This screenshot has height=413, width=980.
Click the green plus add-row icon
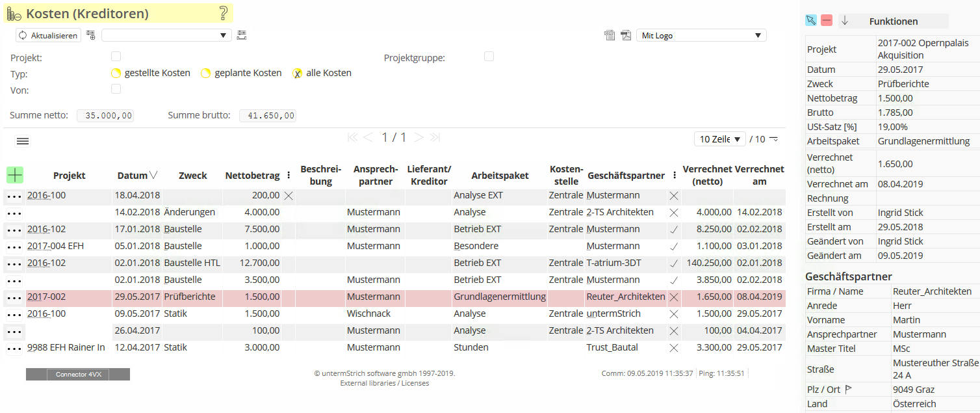tap(15, 175)
